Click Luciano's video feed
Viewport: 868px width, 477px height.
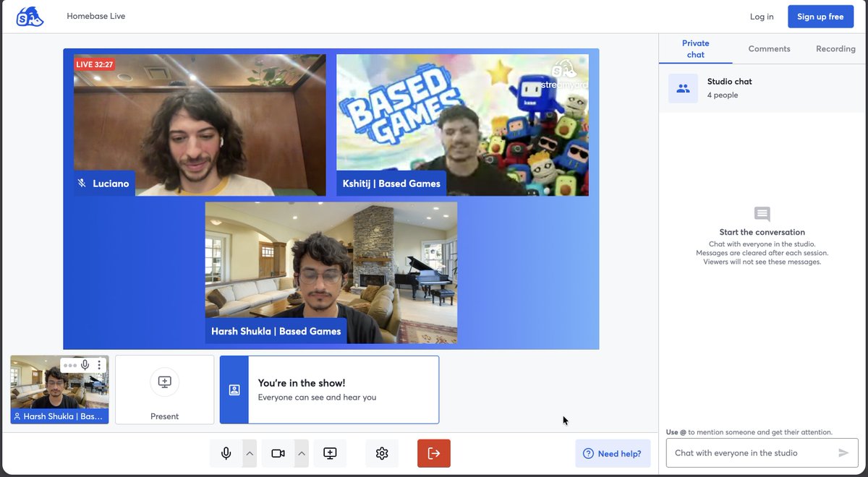pyautogui.click(x=200, y=125)
